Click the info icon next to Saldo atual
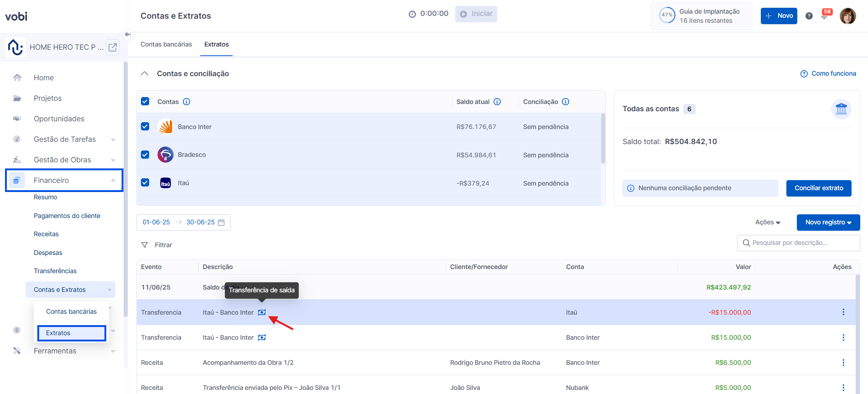 tap(497, 102)
